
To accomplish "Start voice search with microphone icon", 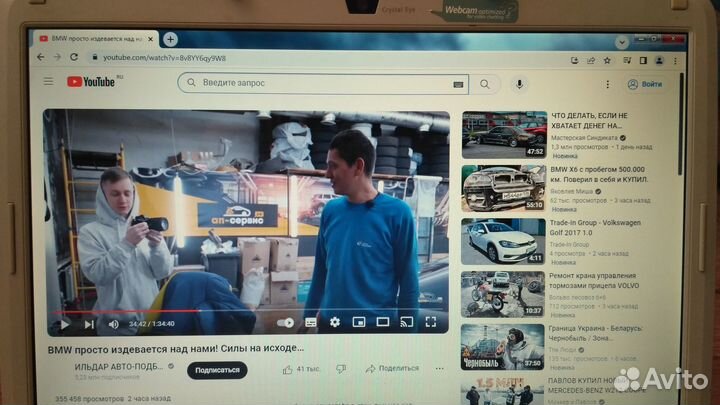I will [519, 84].
